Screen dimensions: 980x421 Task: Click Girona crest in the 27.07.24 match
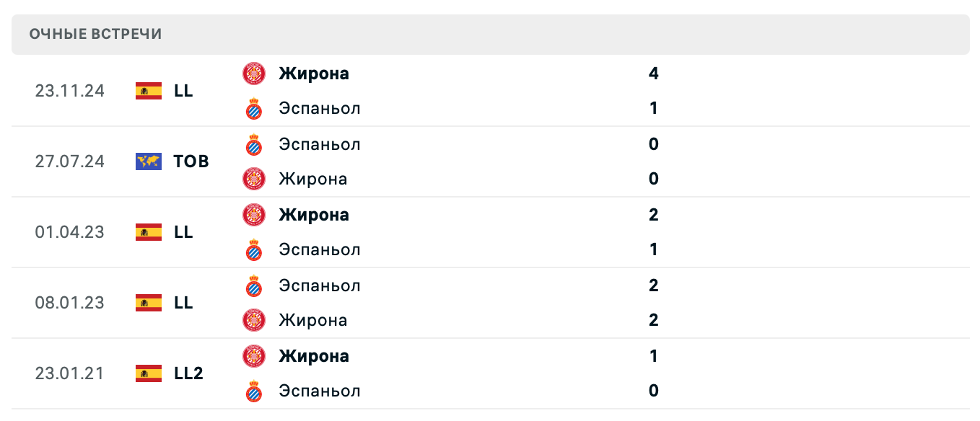coord(254,179)
